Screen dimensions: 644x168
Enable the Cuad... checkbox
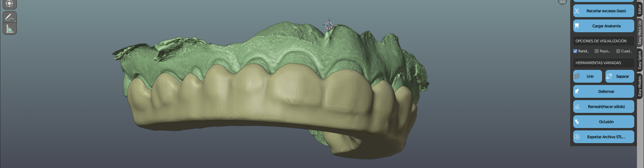point(618,51)
